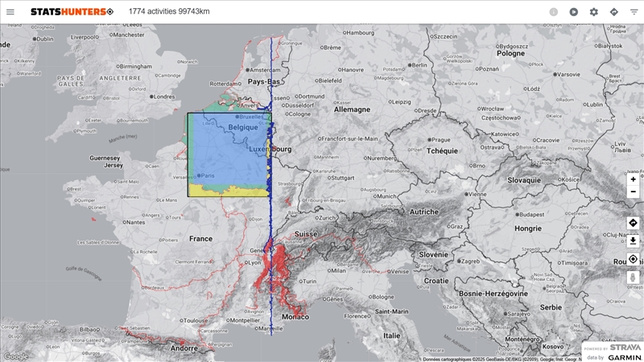Click the Pologne country label
The height and width of the screenshot is (362, 644).
click(x=510, y=53)
